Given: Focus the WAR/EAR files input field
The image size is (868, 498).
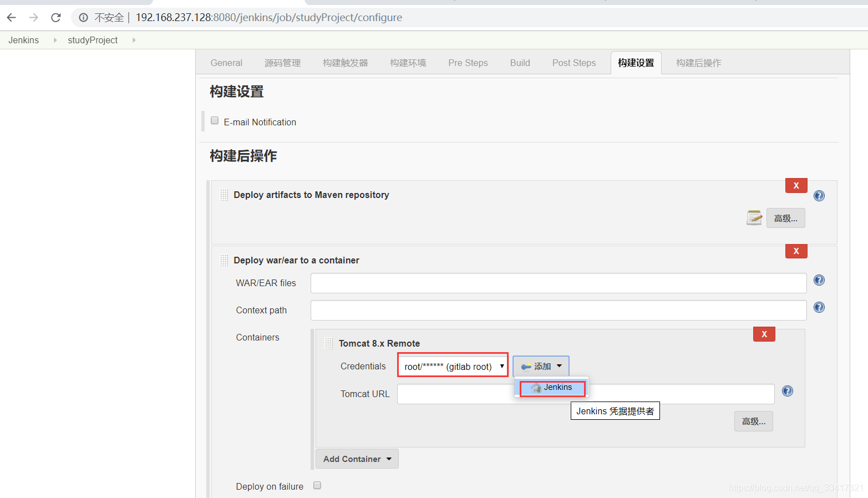Looking at the screenshot, I should point(559,283).
